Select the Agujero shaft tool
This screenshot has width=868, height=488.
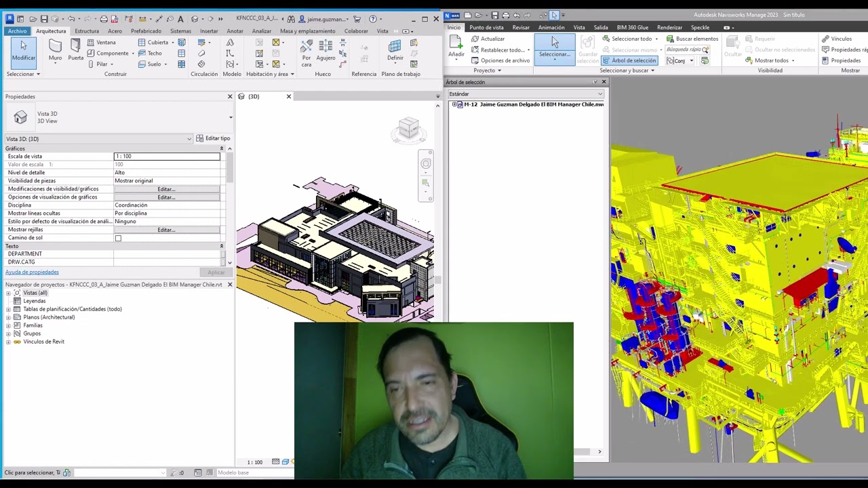pyautogui.click(x=325, y=50)
